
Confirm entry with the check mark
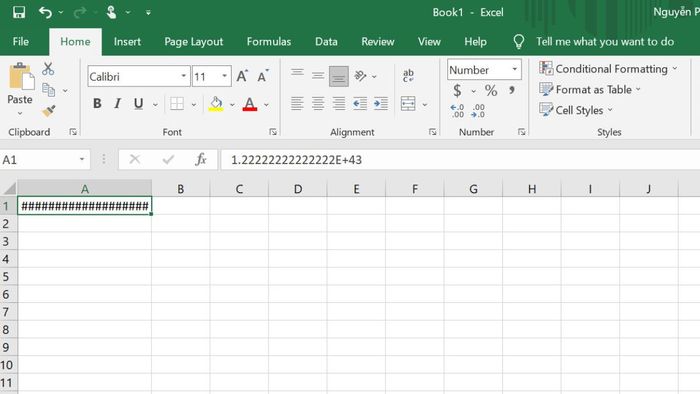click(x=168, y=159)
